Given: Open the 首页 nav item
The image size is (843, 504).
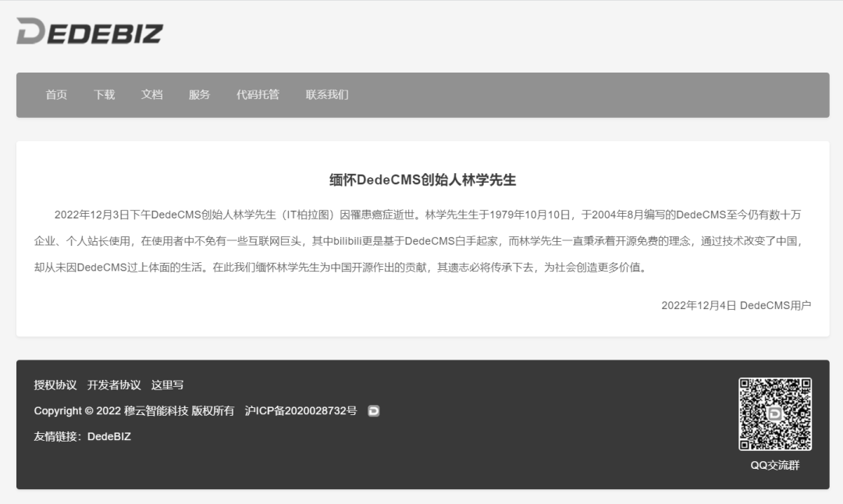Looking at the screenshot, I should [x=56, y=94].
